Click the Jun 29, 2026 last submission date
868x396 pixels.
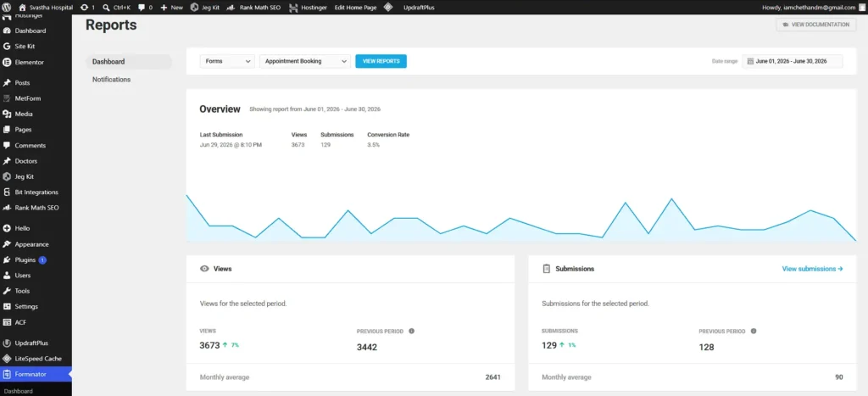[231, 145]
